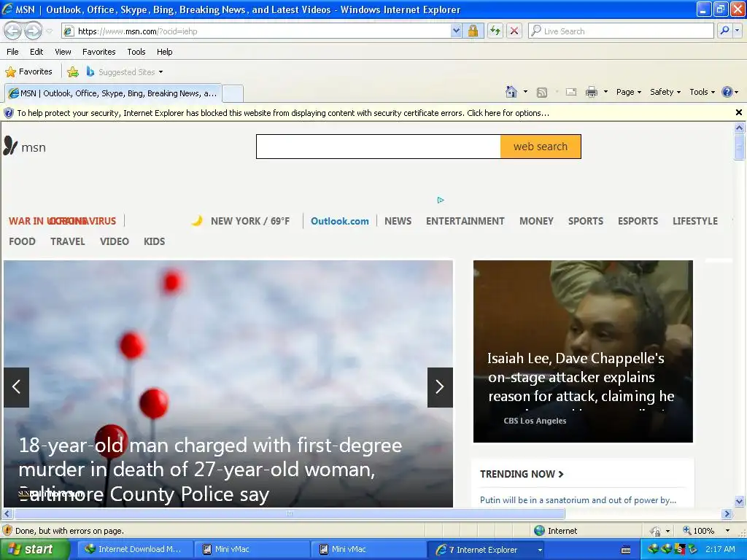Open the Outlook.com link

pos(340,221)
